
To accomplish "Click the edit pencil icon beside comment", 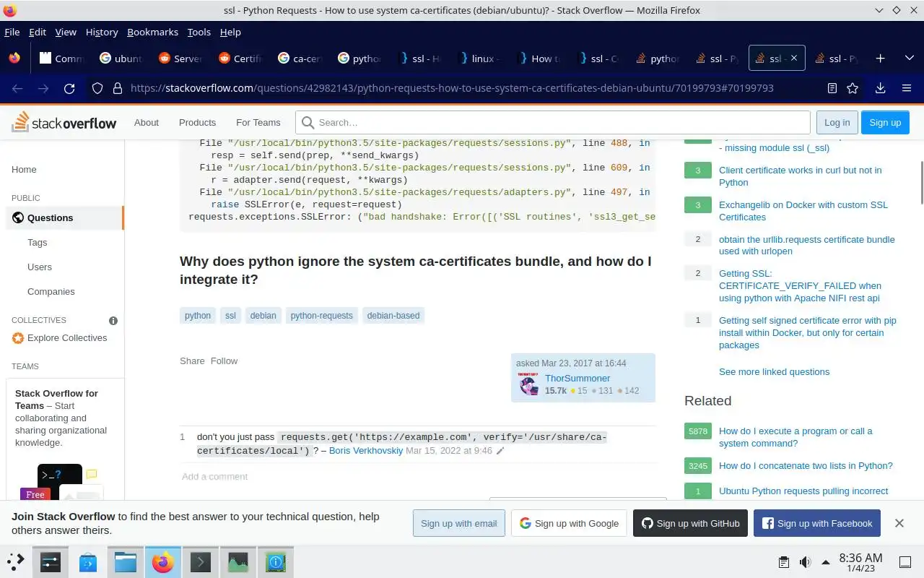I will coord(500,451).
